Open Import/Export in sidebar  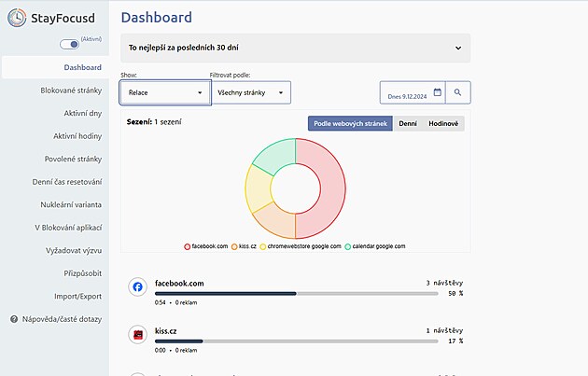point(77,296)
